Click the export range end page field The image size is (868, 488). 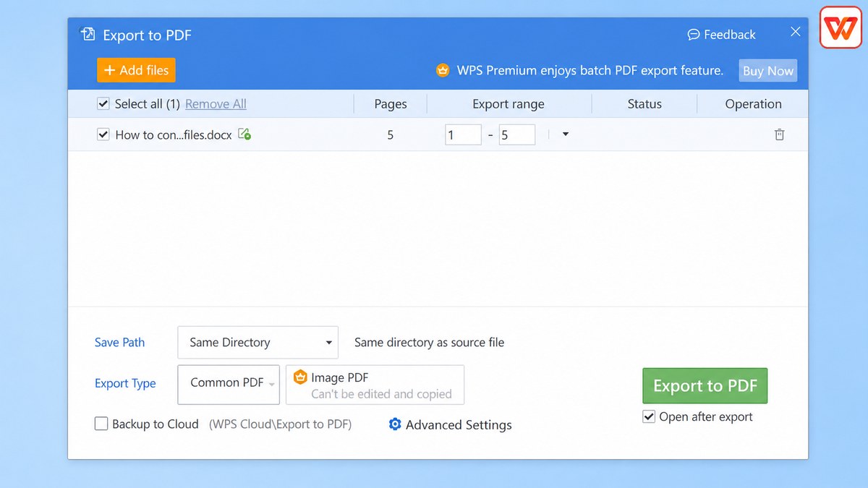[517, 134]
